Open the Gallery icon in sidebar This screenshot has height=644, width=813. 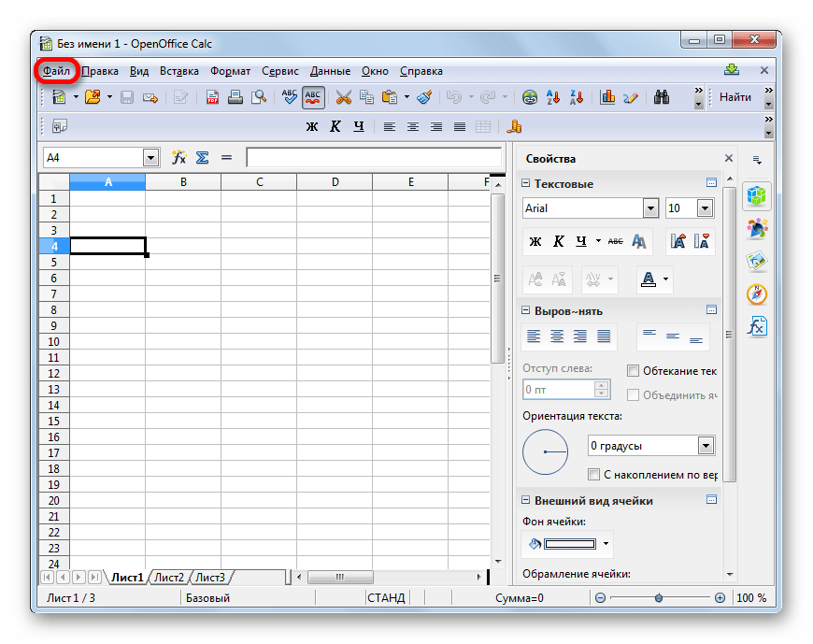(757, 261)
